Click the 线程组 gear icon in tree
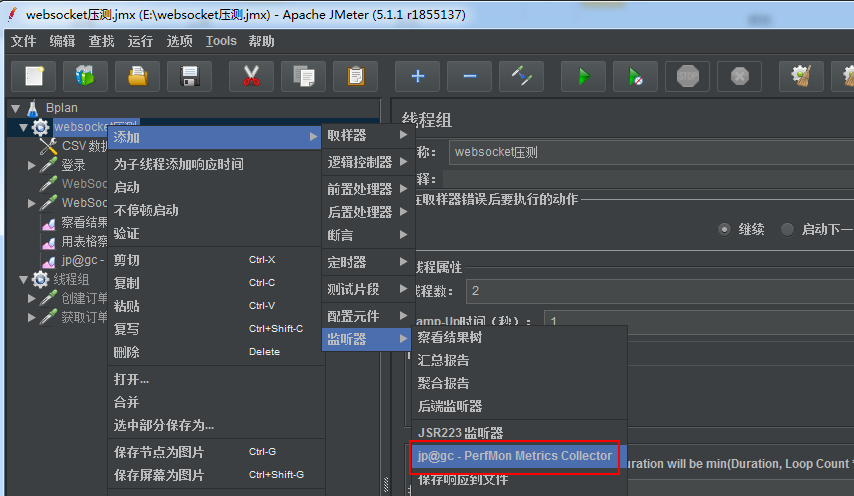This screenshot has width=854, height=496. click(40, 280)
